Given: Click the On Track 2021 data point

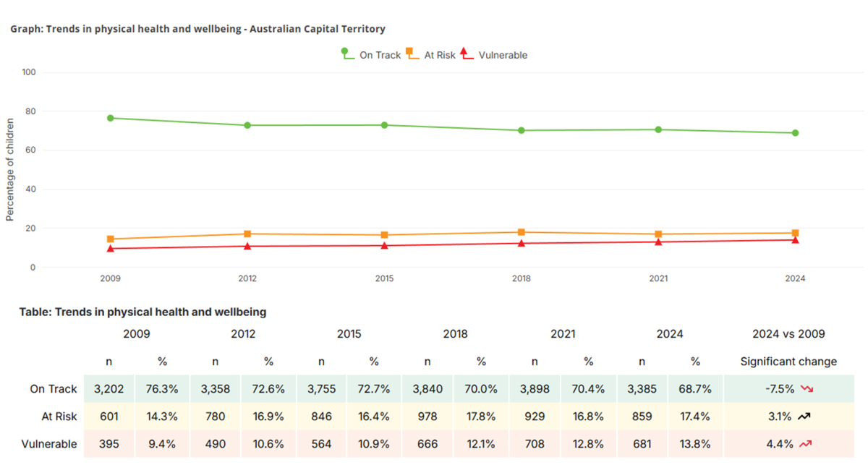Looking at the screenshot, I should click(x=658, y=129).
